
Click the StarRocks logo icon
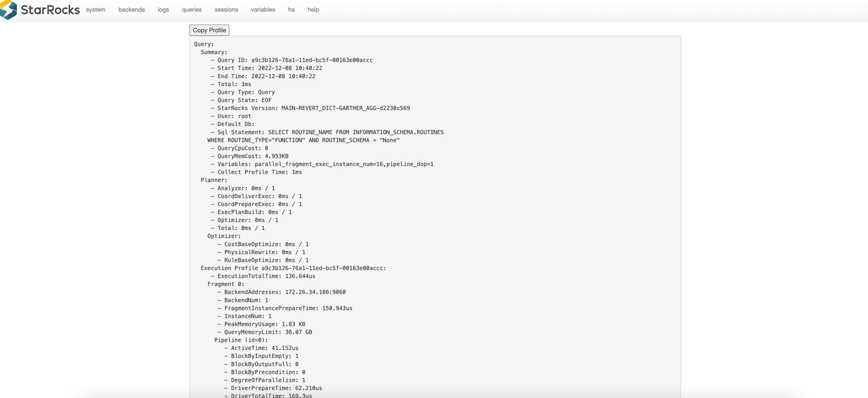pyautogui.click(x=9, y=9)
